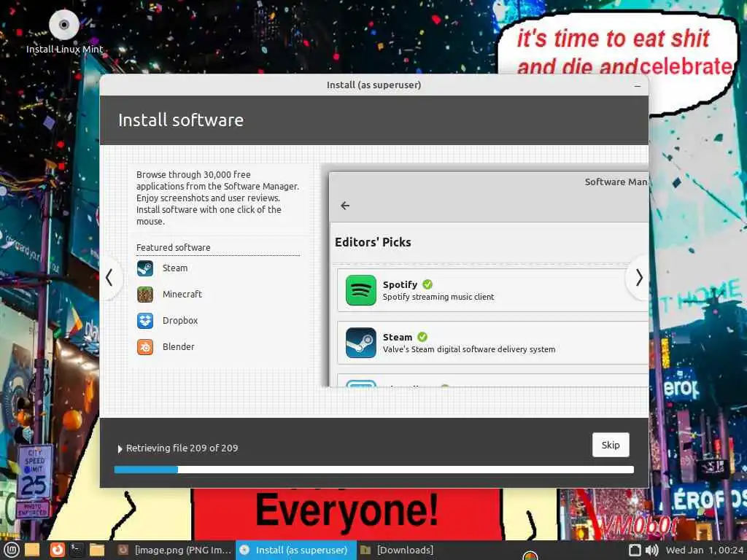Click the 'Install (as superuser)' window title
This screenshot has height=560, width=747.
pos(374,85)
